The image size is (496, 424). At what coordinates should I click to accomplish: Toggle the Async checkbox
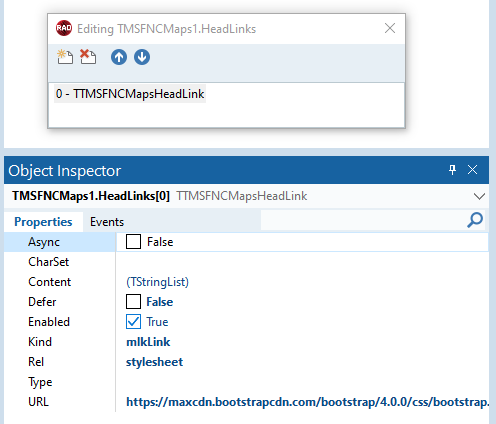pos(133,242)
